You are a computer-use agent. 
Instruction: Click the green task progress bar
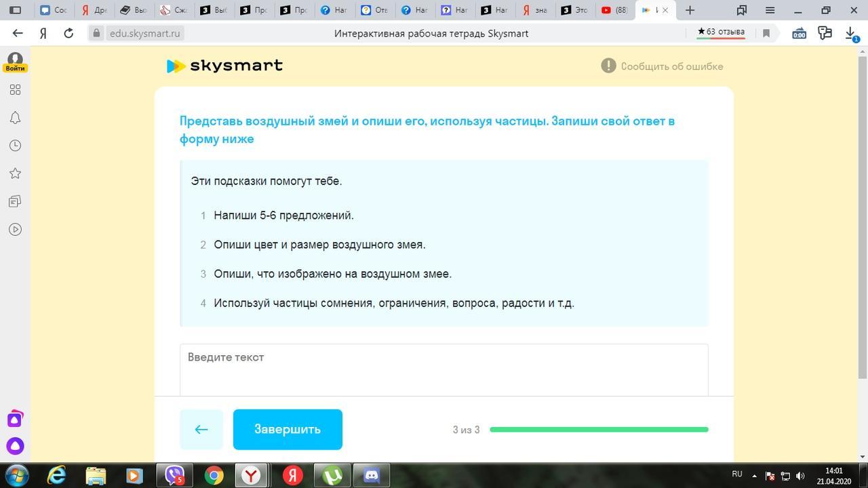tap(599, 430)
